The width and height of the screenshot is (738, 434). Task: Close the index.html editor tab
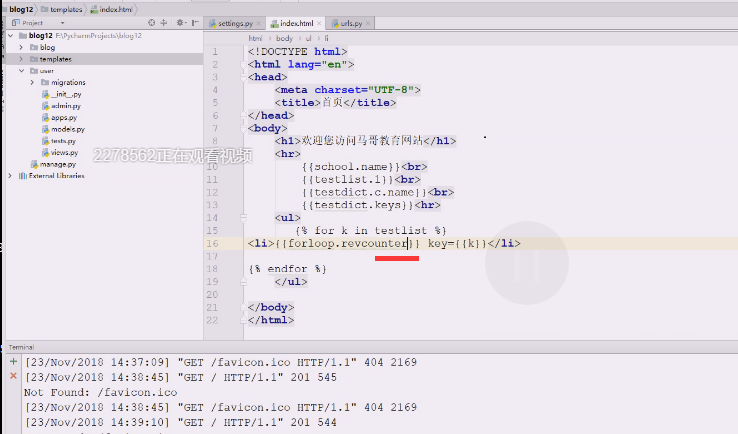[x=319, y=23]
